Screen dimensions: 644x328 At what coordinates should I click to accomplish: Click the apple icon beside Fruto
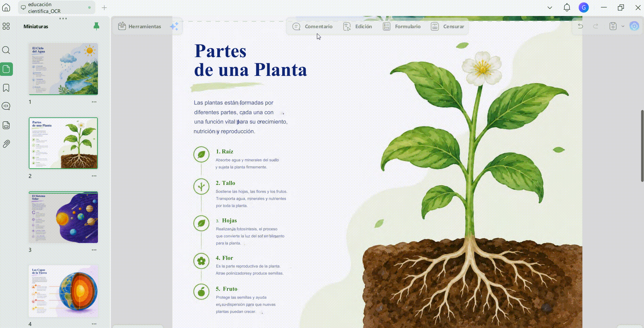point(201,292)
